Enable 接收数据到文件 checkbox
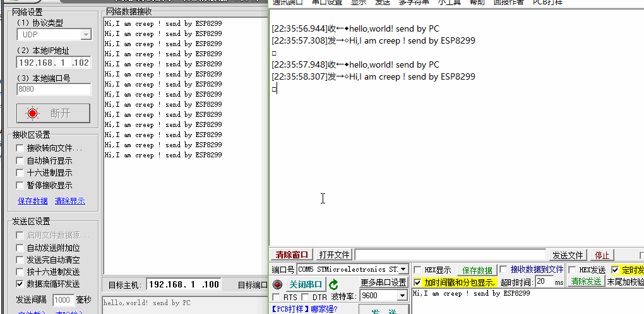 point(503,269)
